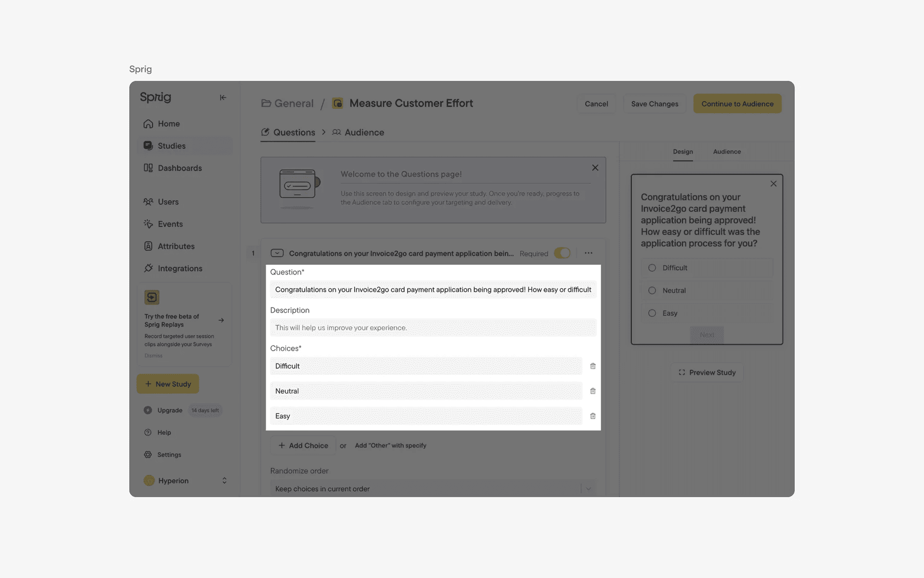This screenshot has height=578, width=924.
Task: Open Integrations from the sidebar
Action: click(x=180, y=268)
